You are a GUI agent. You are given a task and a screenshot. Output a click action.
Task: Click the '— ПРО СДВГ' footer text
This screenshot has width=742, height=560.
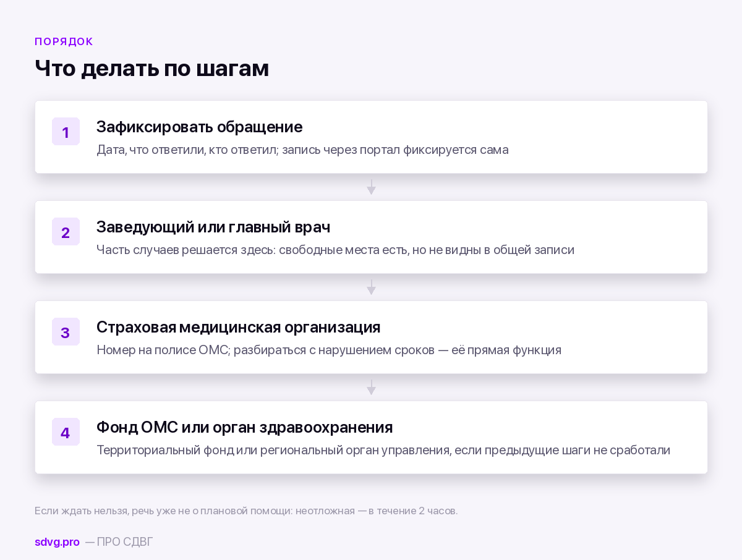pos(119,542)
